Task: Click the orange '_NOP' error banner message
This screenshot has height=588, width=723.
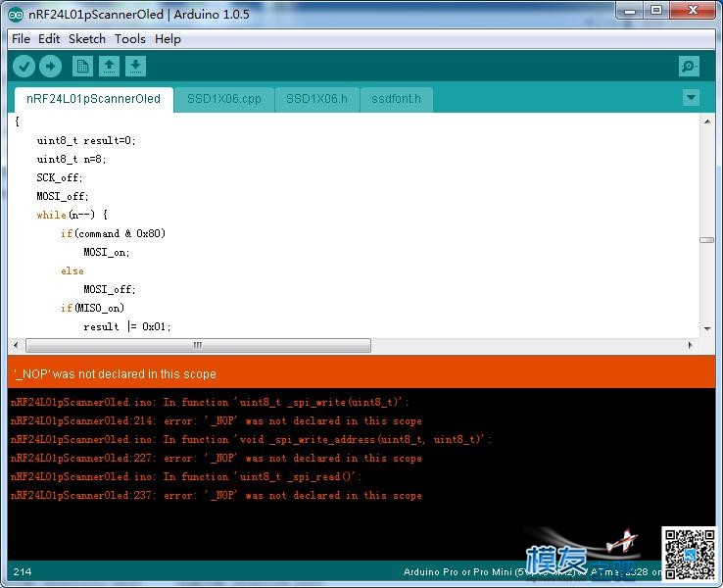Action: 115,374
